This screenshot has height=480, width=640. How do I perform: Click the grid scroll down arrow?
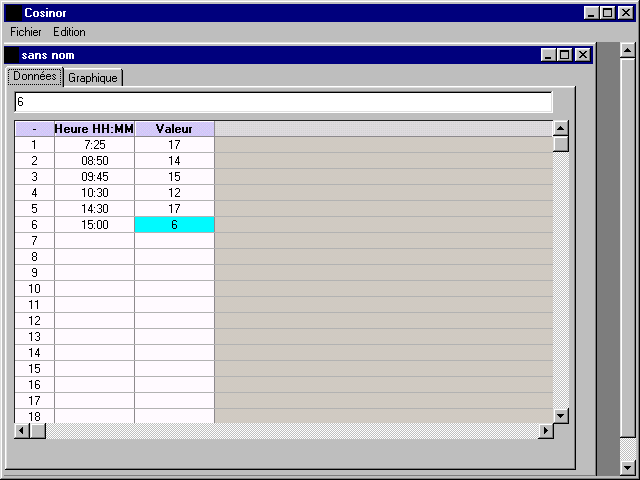pyautogui.click(x=561, y=416)
